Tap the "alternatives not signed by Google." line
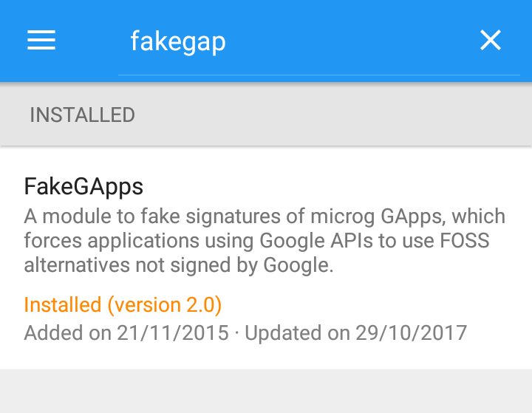532x413 pixels. point(179,265)
